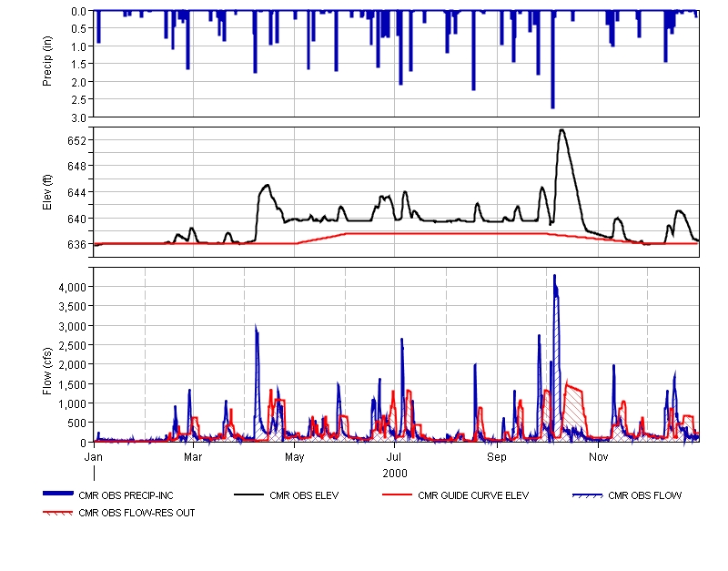Click the year 2000 axis label
Image resolution: width=728 pixels, height=571 pixels.
coord(395,474)
